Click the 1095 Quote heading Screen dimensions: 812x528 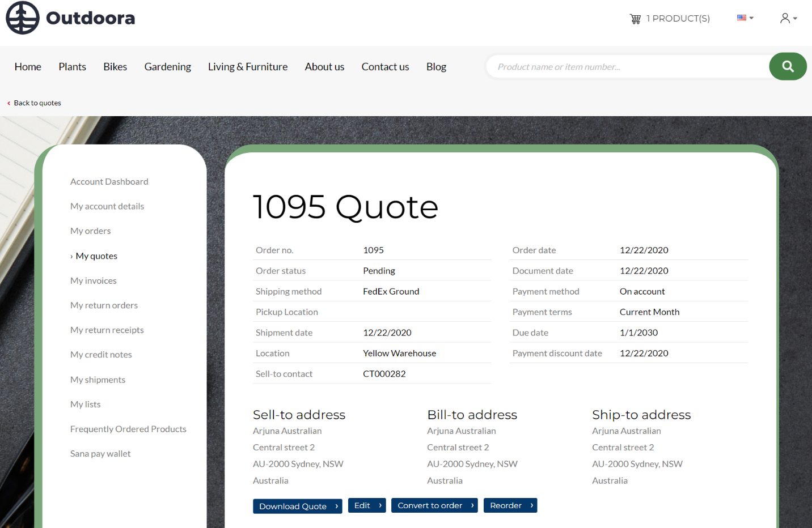coord(345,207)
